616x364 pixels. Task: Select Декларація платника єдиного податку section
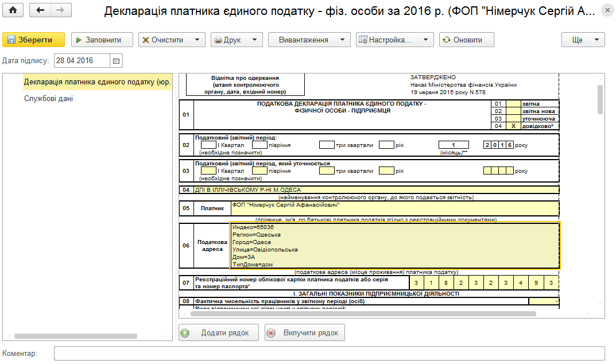click(x=97, y=82)
